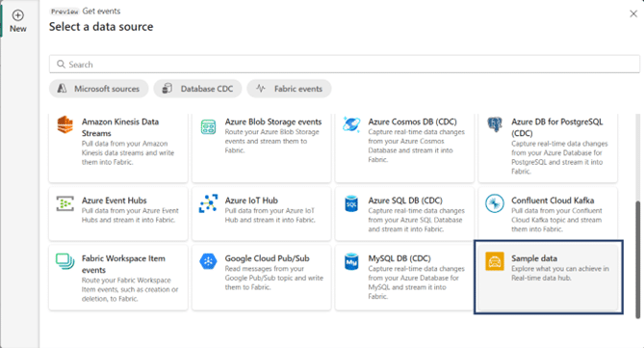Image resolution: width=644 pixels, height=348 pixels.
Task: Select Azure DB for PostgreSQL (CDC) title
Action: click(557, 127)
